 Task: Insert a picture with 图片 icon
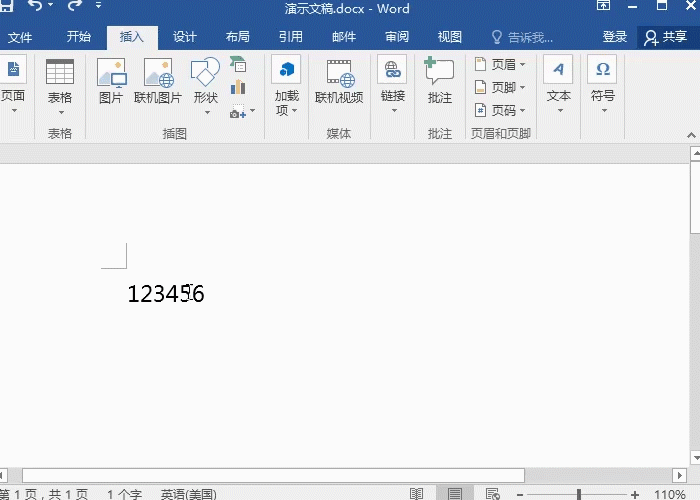coord(111,81)
